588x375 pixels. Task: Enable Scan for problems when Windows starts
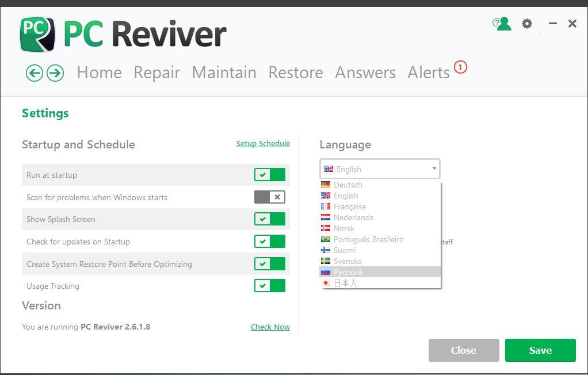[270, 197]
